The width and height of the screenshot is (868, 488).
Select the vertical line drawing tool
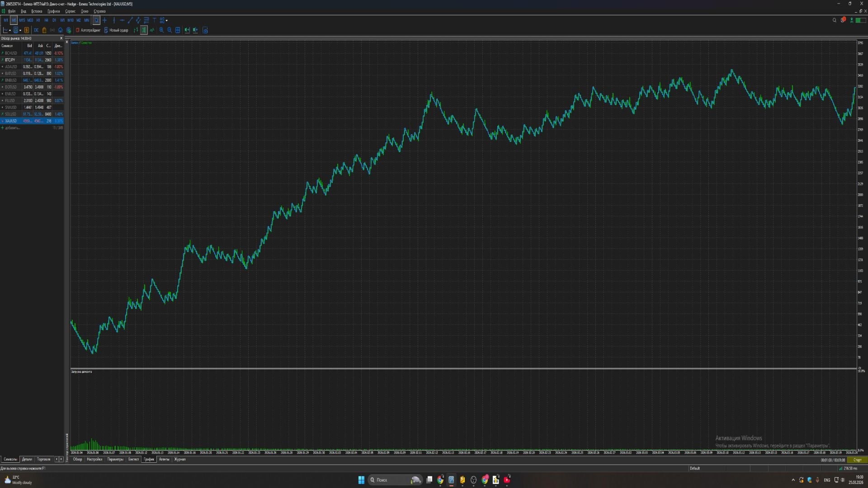pyautogui.click(x=114, y=20)
